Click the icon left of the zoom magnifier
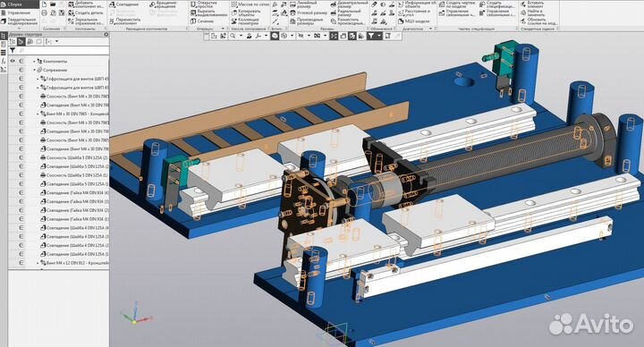Image resolution: width=644 pixels, height=347 pixels. [x=223, y=36]
